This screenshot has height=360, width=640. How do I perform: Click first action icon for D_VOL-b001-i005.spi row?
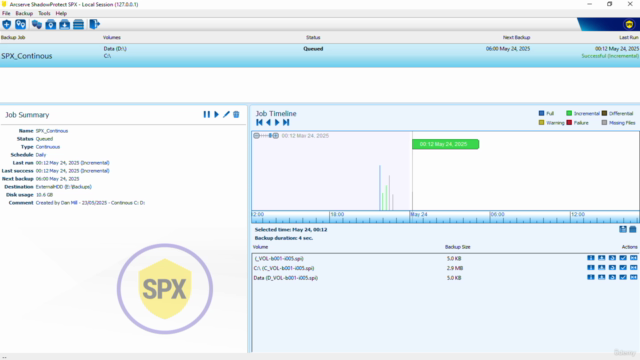tap(591, 277)
